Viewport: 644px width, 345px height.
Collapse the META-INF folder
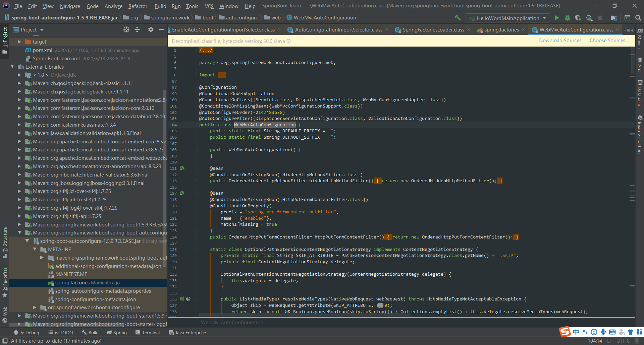[x=35, y=249]
